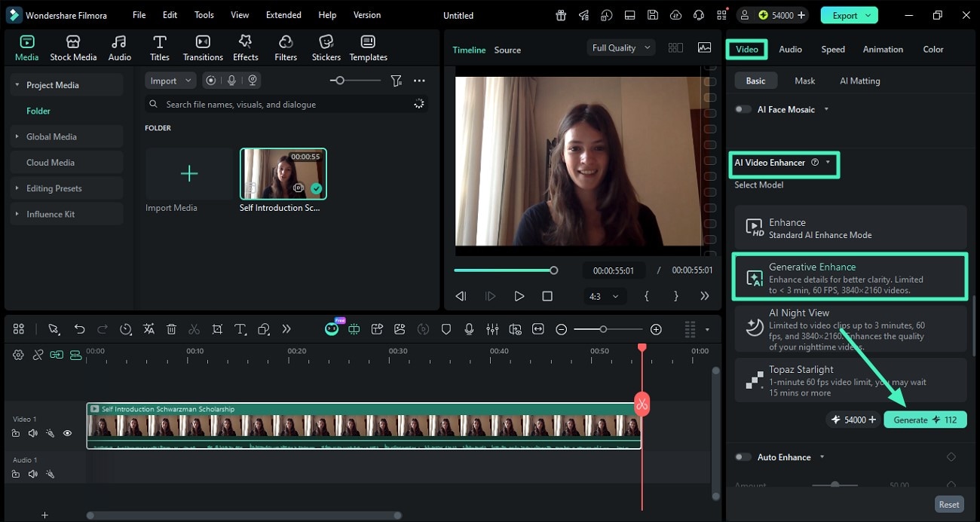Click the Delete trash icon in timeline toolbar
This screenshot has height=522, width=980.
[x=171, y=329]
